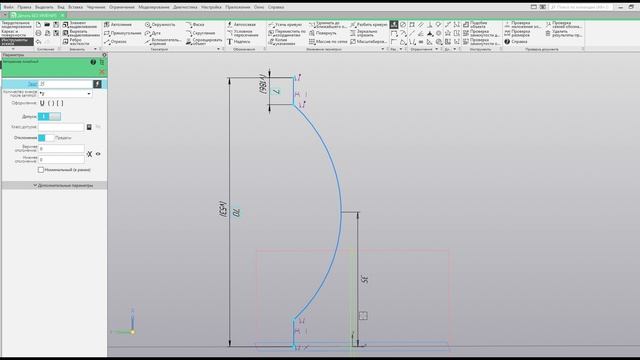This screenshot has width=640, height=360.
Task: Expand the Элементы group dropdown arrow
Action: tap(95, 49)
